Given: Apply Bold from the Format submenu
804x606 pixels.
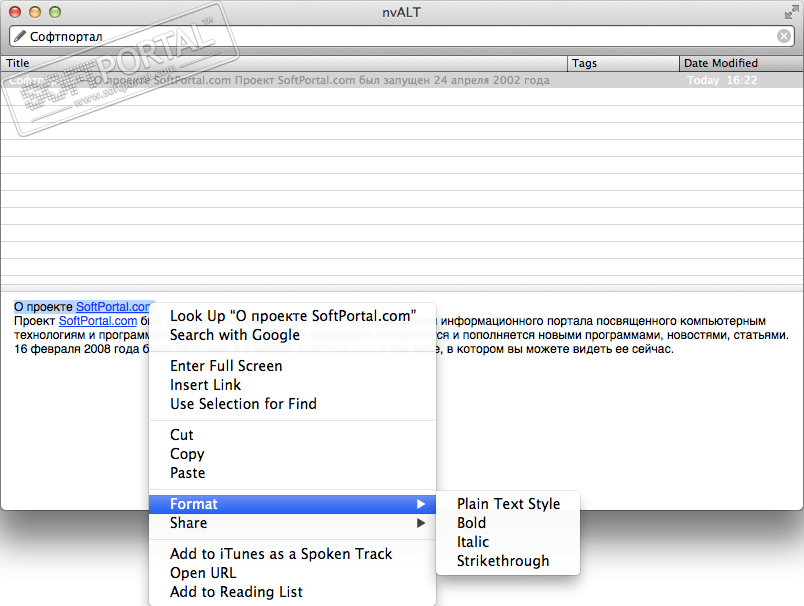Looking at the screenshot, I should point(508,523).
